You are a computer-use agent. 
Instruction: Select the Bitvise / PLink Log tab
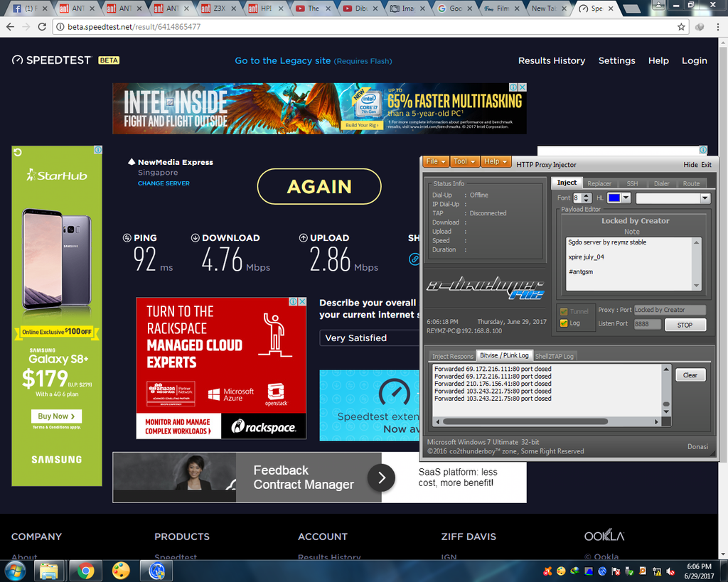click(504, 355)
